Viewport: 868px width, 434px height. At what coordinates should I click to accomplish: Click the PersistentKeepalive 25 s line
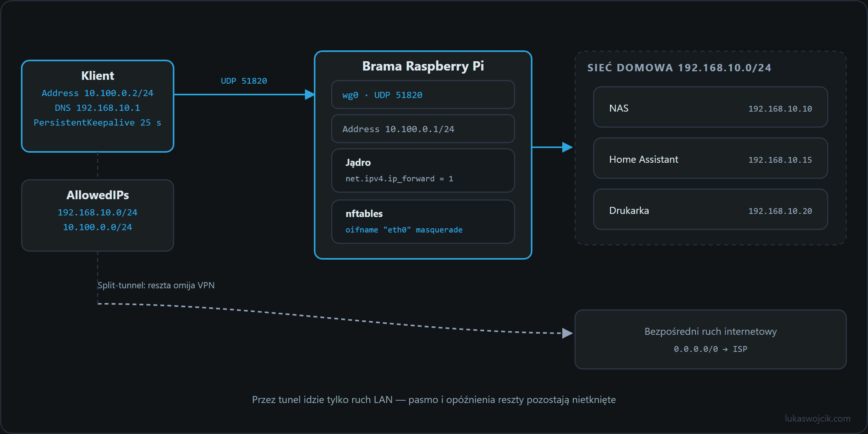click(x=98, y=122)
